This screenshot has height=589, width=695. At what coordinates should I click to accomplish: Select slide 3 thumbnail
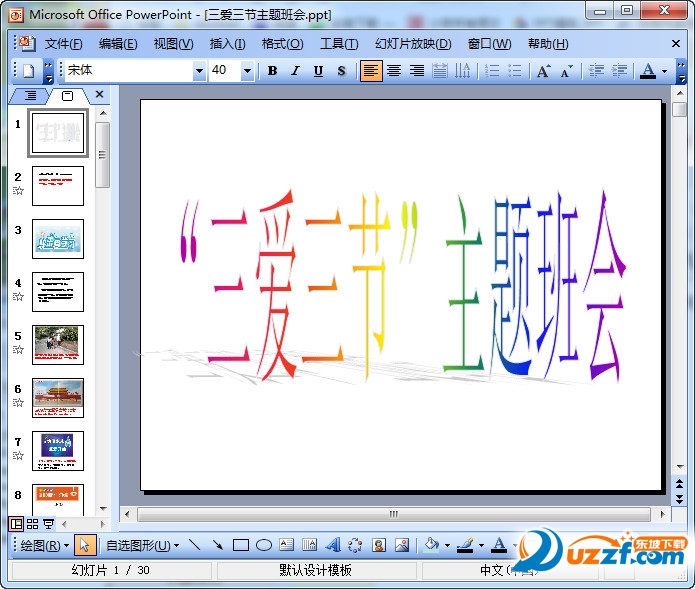58,239
